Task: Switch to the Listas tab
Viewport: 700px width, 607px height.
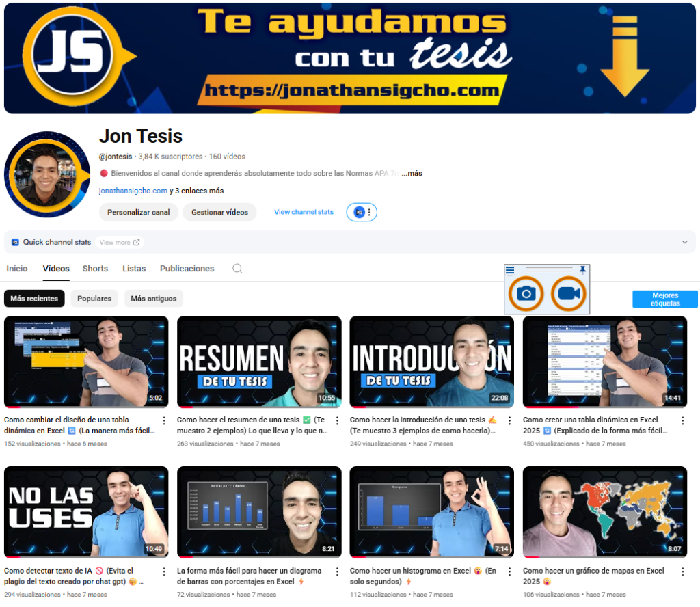Action: 134,269
